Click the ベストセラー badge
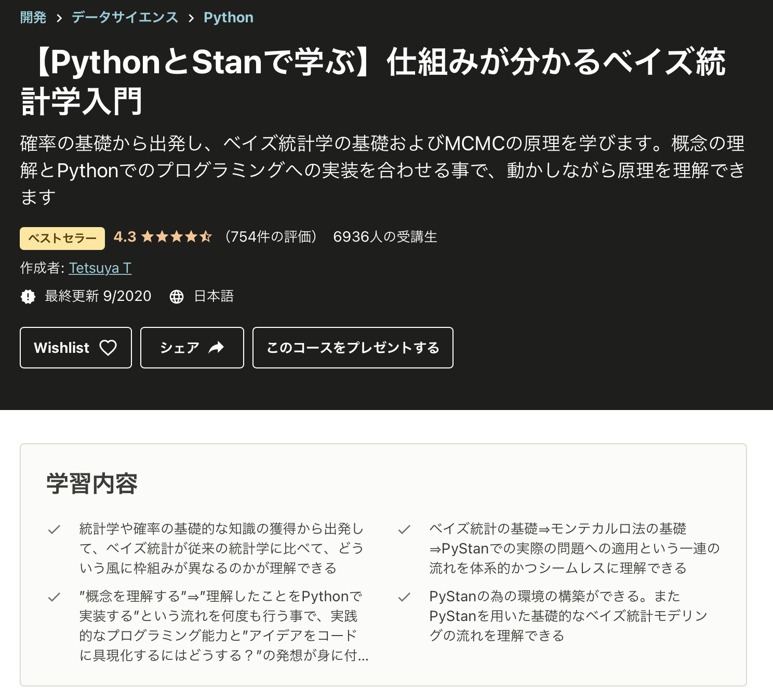The width and height of the screenshot is (773, 700). point(62,239)
